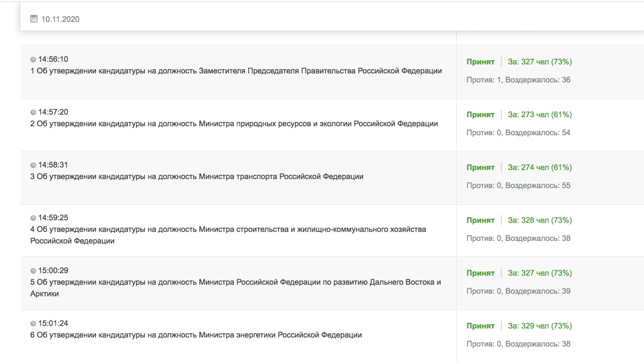Click vote result "За: 329 чел (73%)"
Image resolution: width=644 pixels, height=362 pixels.
click(x=539, y=326)
